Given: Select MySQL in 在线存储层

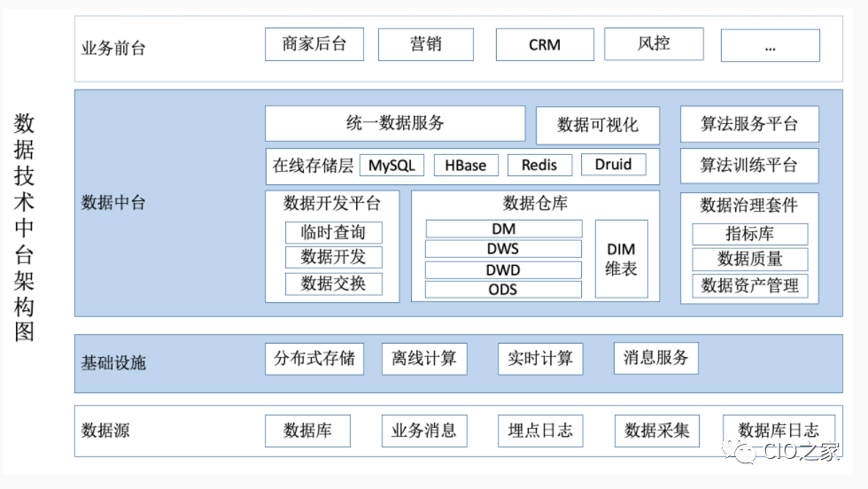Looking at the screenshot, I should tap(392, 166).
